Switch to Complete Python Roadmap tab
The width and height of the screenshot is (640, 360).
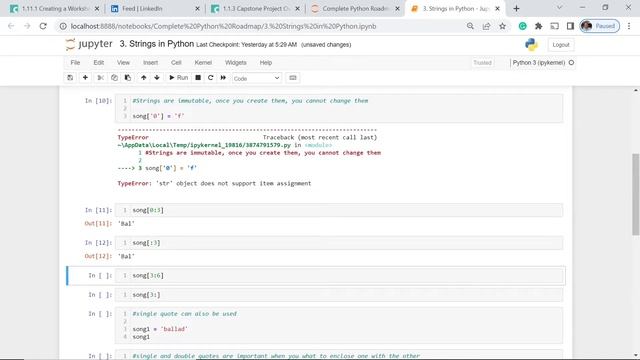pyautogui.click(x=355, y=9)
